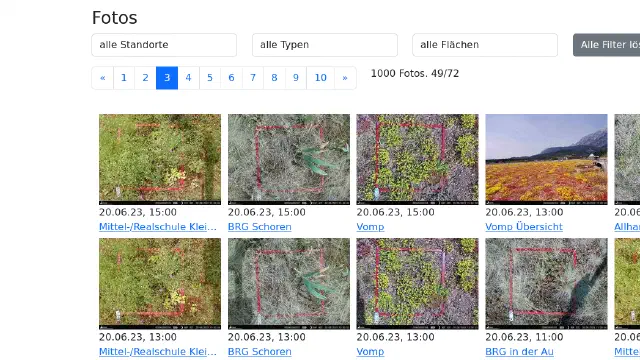Open Vomp Übersicht landscape photo thumbnail

[546, 159]
